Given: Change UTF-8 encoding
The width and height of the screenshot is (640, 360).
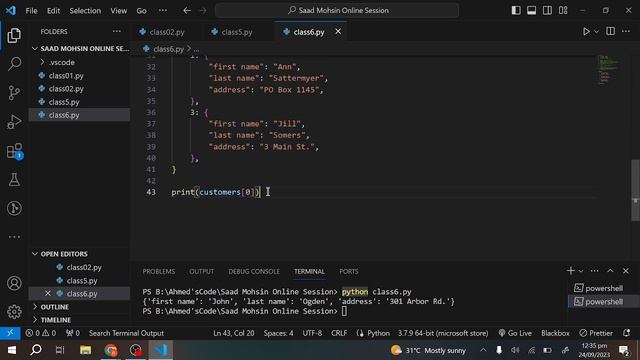Looking at the screenshot, I should (312, 333).
